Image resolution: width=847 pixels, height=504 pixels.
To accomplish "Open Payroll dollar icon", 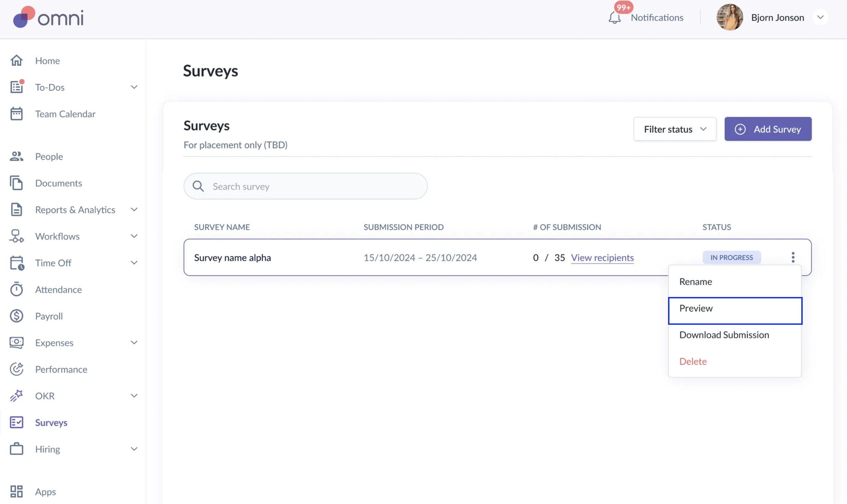I will pyautogui.click(x=16, y=316).
